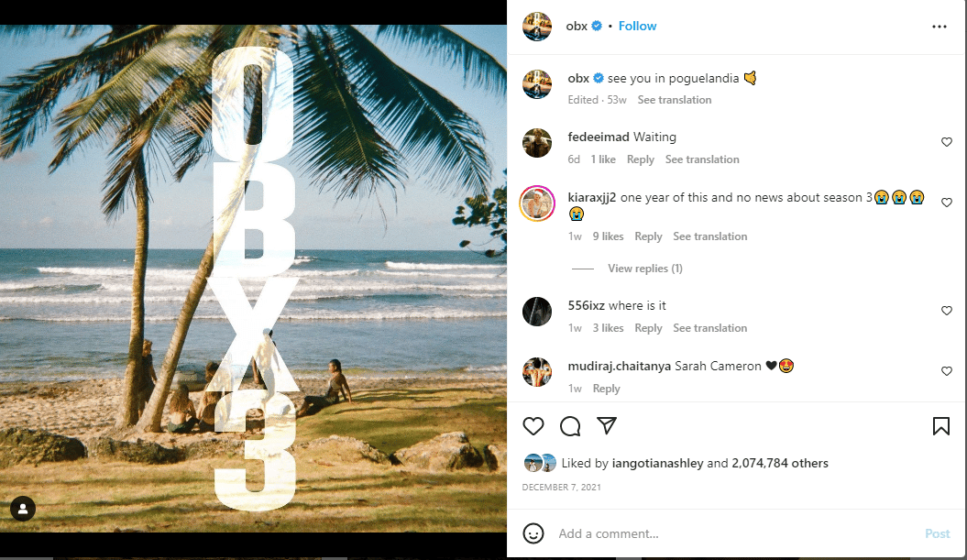Share post via paper plane icon

(x=606, y=426)
